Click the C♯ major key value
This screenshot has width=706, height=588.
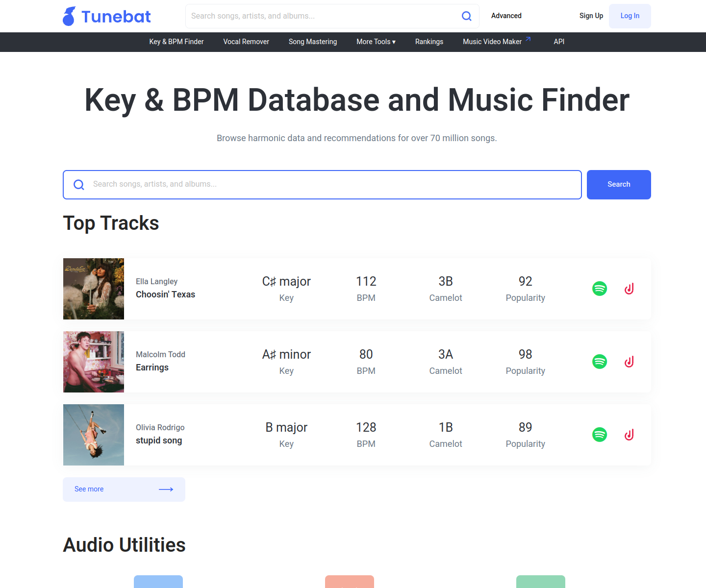286,281
